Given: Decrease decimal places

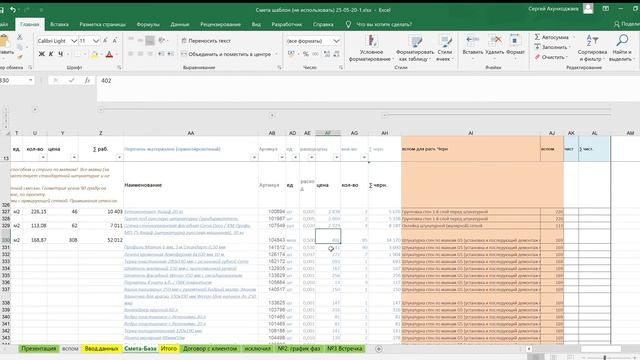Looking at the screenshot, I should (x=337, y=54).
